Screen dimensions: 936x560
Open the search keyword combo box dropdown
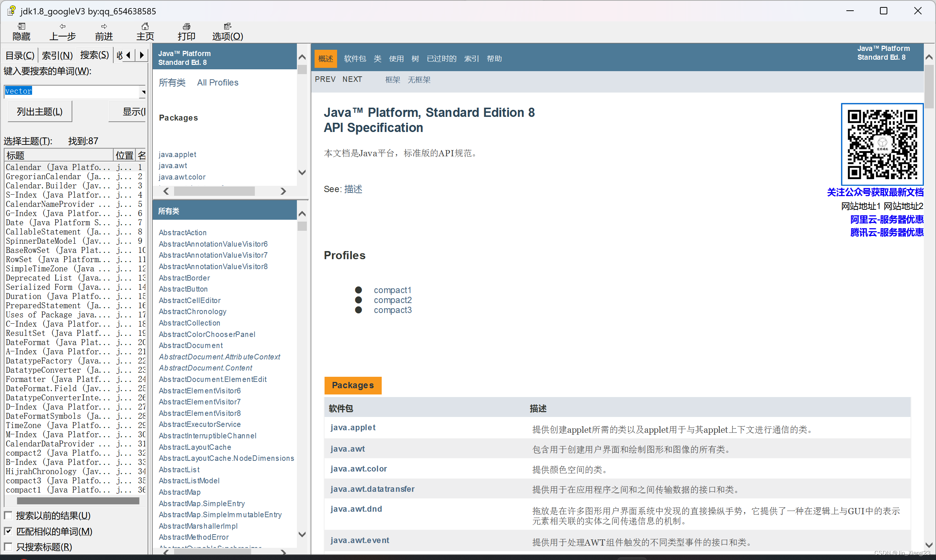click(143, 92)
